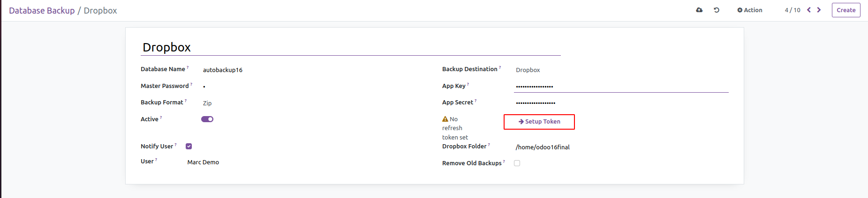Click the Create button
This screenshot has height=198, width=868.
pyautogui.click(x=845, y=10)
